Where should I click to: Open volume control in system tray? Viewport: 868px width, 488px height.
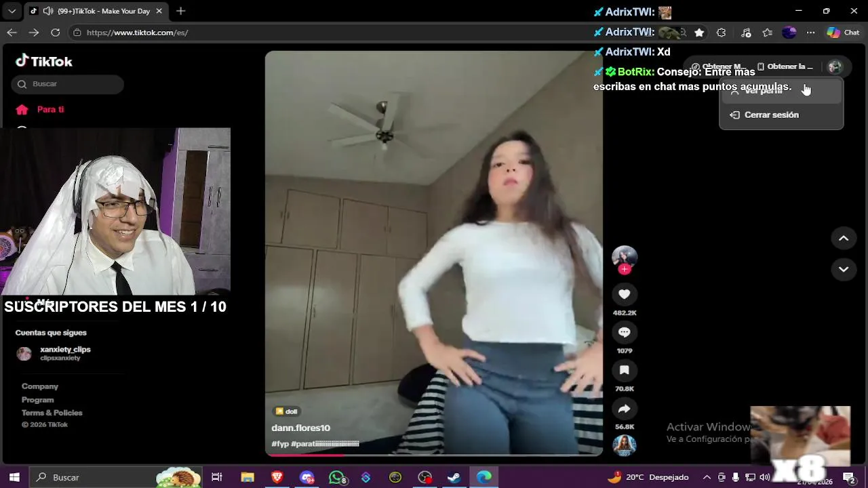point(765,477)
